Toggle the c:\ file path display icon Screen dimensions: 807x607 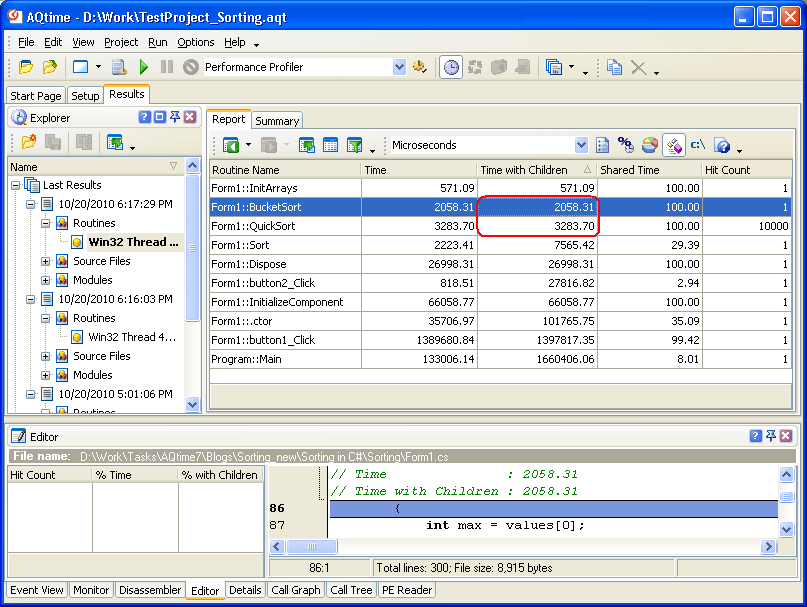tap(697, 145)
